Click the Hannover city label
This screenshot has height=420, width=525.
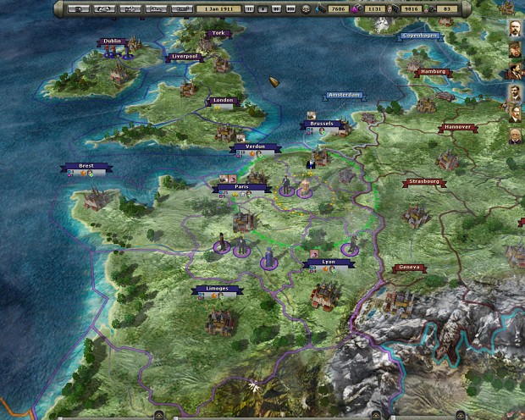(x=458, y=127)
